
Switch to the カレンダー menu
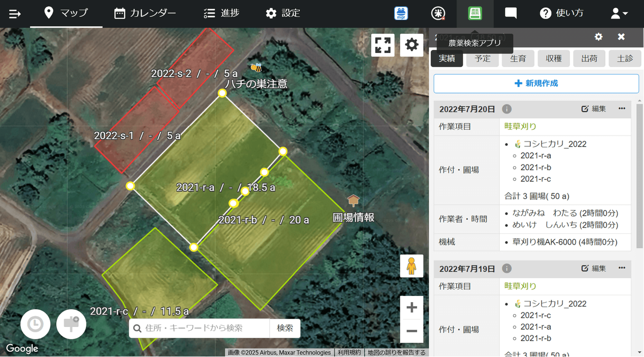pos(145,13)
